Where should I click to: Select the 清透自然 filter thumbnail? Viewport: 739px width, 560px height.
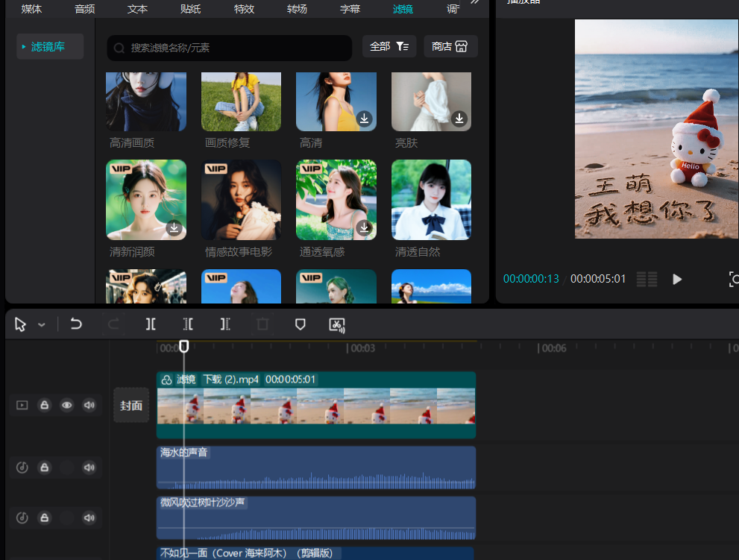[x=431, y=200]
